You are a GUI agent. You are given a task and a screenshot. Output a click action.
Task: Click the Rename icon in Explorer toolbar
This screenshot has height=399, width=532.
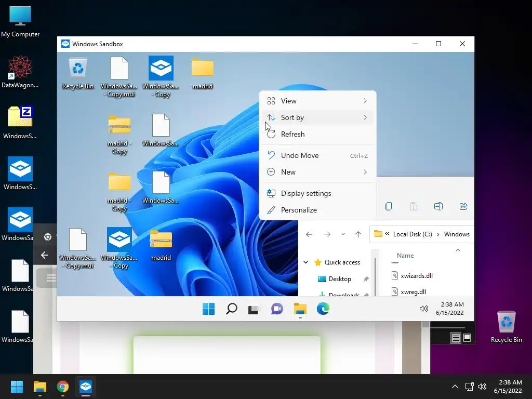(x=438, y=206)
